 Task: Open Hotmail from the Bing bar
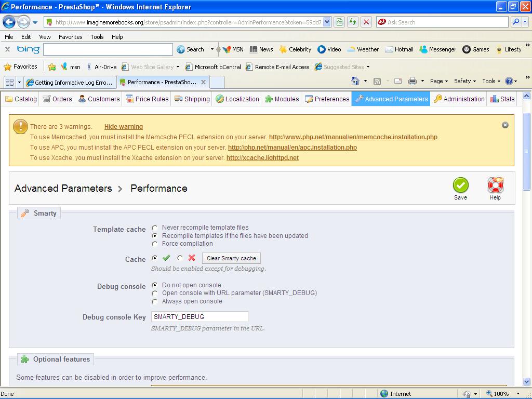coord(399,49)
